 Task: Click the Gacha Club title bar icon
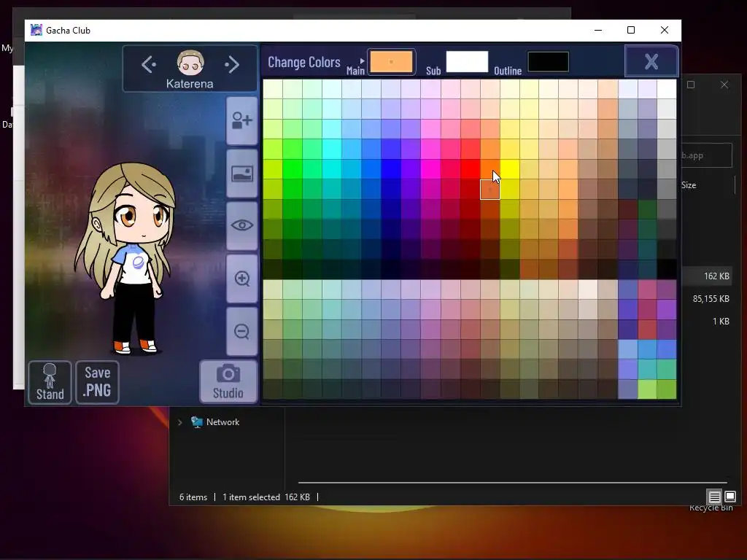pyautogui.click(x=36, y=30)
